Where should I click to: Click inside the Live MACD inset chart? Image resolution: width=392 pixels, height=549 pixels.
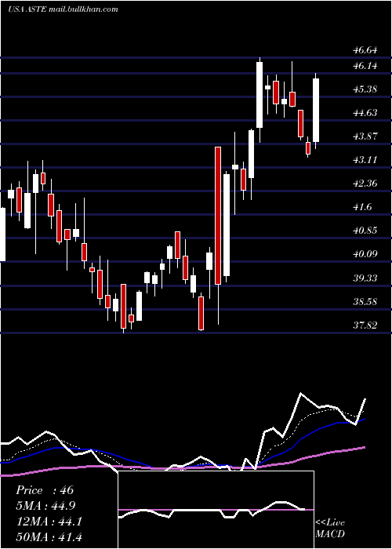pos(216,510)
